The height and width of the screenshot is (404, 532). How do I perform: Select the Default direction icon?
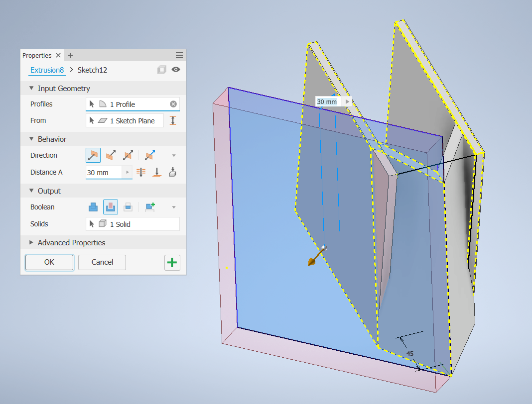93,155
